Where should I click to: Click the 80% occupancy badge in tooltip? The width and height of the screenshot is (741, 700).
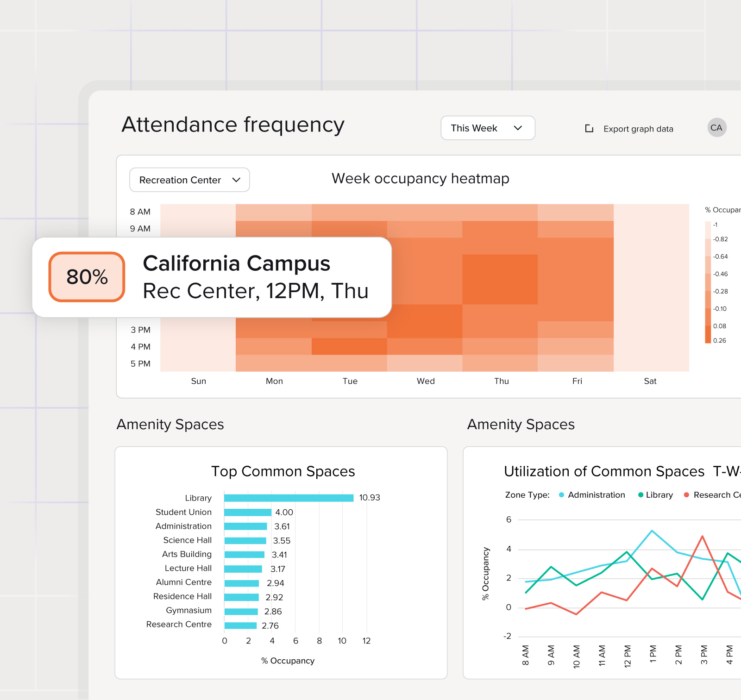pyautogui.click(x=87, y=277)
